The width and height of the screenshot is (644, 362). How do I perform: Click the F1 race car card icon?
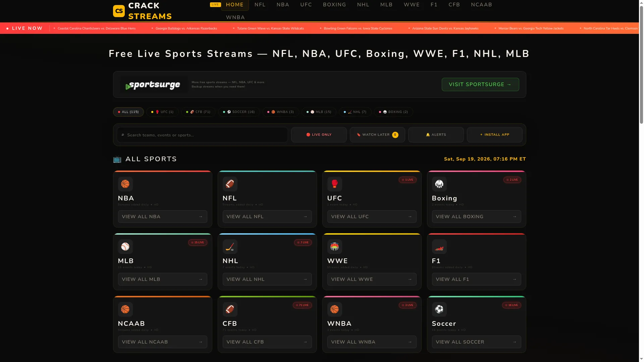(439, 247)
